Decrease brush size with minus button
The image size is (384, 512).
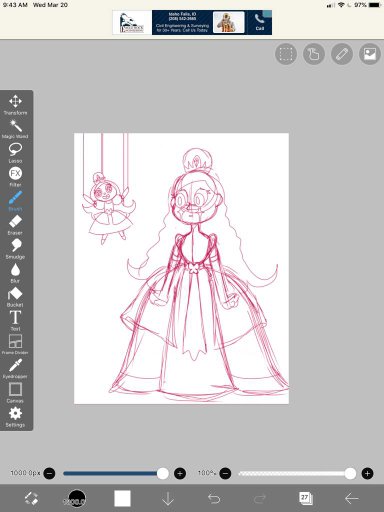pyautogui.click(x=49, y=473)
